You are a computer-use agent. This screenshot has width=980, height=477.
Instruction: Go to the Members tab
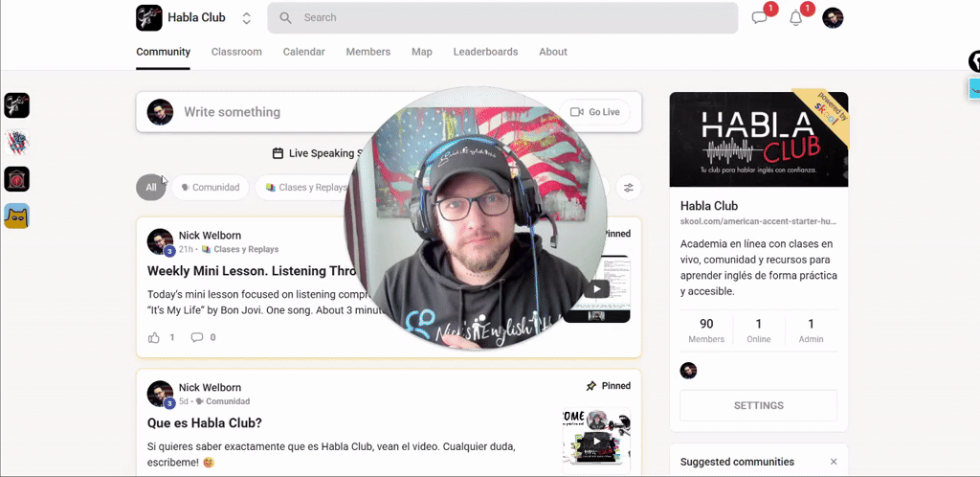[x=368, y=52]
